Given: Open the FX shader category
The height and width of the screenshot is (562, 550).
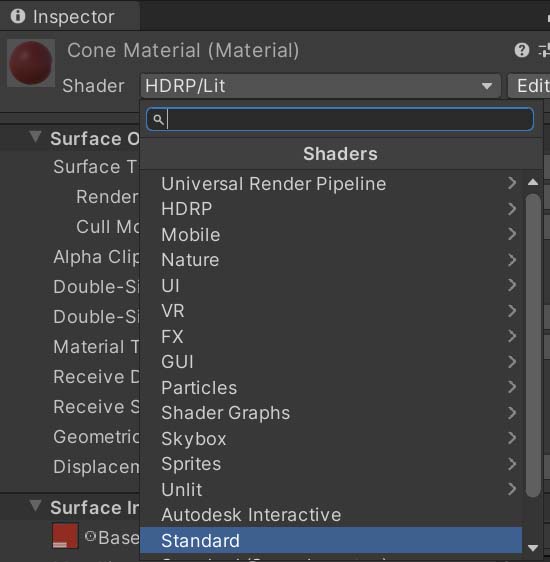Looking at the screenshot, I should pos(331,337).
